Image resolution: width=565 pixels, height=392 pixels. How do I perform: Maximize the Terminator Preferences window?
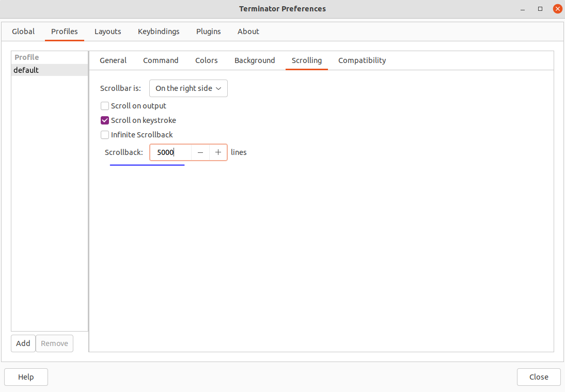click(x=540, y=9)
